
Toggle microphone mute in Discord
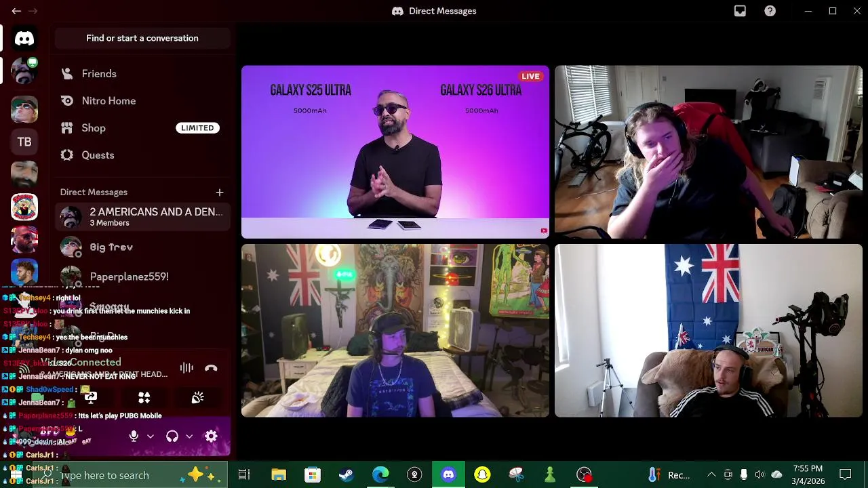point(134,436)
